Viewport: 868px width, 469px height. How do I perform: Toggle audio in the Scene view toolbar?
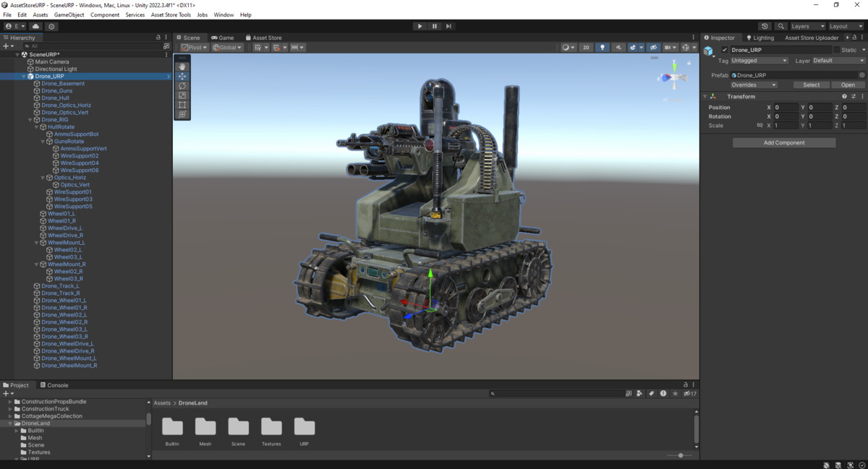coord(619,47)
